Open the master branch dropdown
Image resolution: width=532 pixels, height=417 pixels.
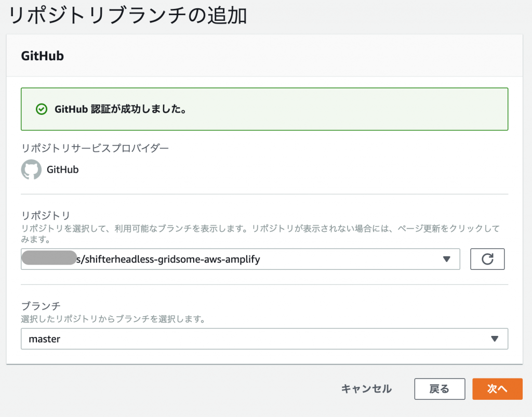[x=264, y=338]
